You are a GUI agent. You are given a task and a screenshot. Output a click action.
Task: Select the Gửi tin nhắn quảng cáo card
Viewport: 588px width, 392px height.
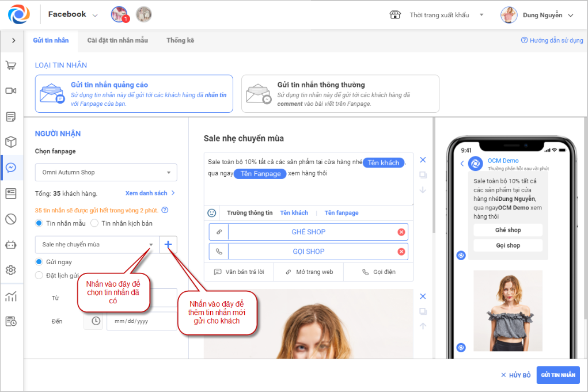pyautogui.click(x=134, y=94)
